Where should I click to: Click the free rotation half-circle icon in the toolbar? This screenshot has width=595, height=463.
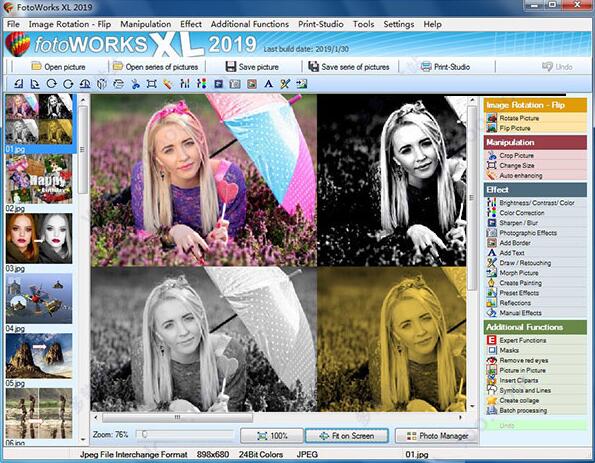coord(85,83)
